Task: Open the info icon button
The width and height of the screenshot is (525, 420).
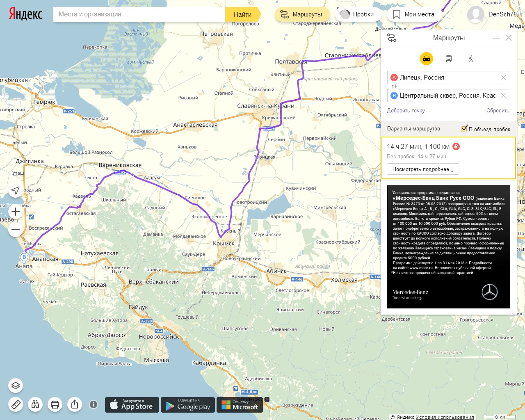Action: coord(94,404)
